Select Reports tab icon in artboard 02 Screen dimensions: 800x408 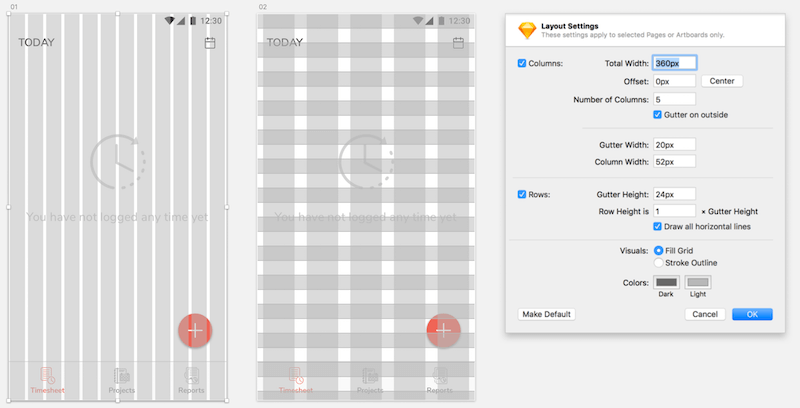(x=440, y=376)
